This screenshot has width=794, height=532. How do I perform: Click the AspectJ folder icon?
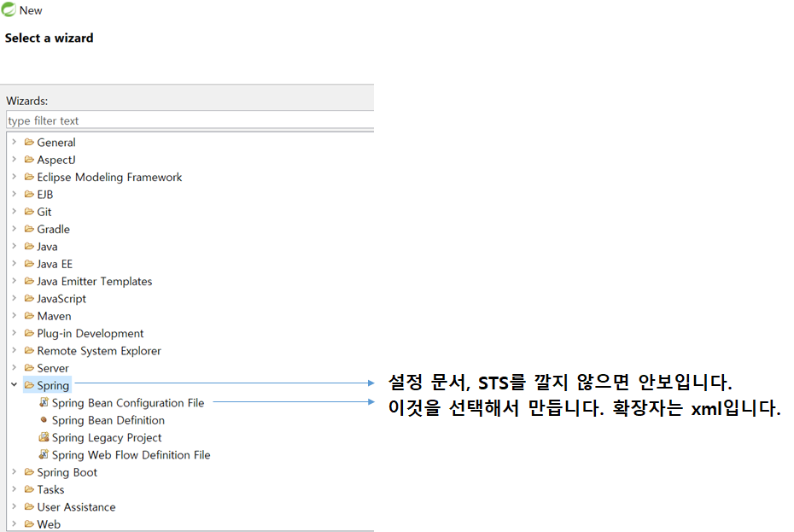(29, 160)
